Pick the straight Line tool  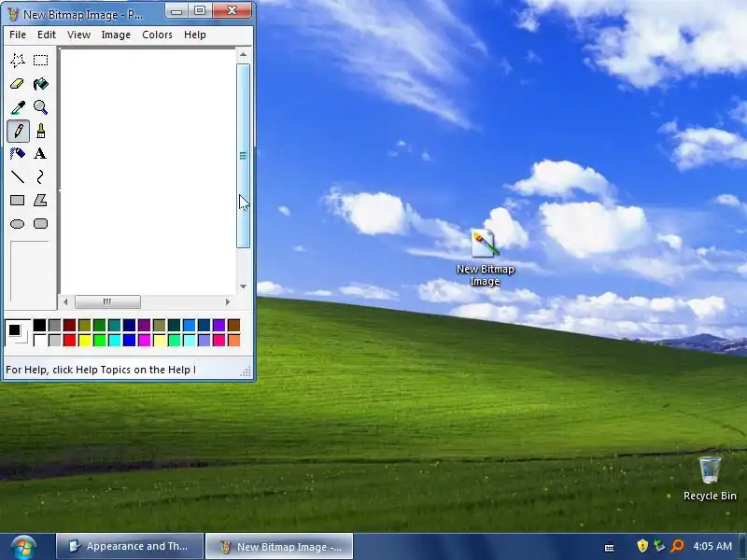18,177
